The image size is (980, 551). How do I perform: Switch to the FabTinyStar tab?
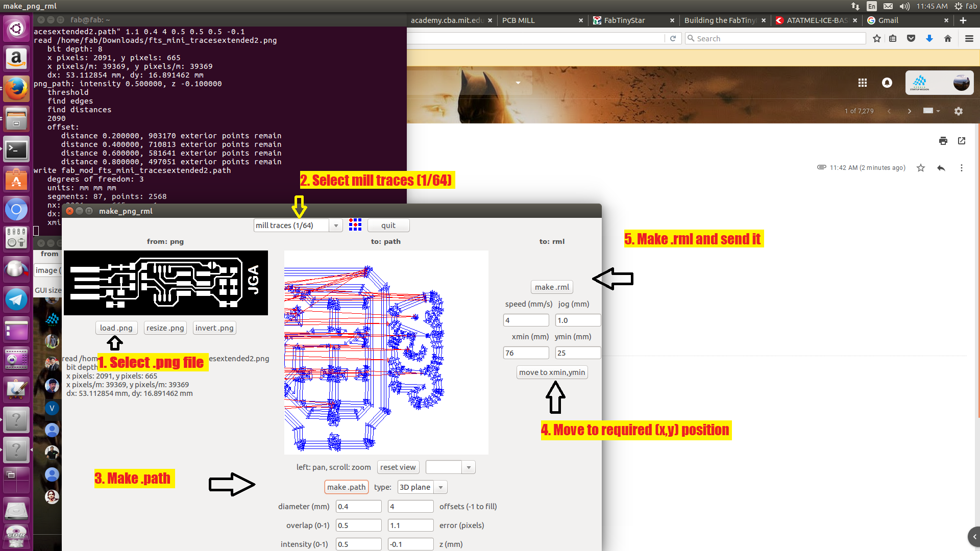(x=624, y=20)
